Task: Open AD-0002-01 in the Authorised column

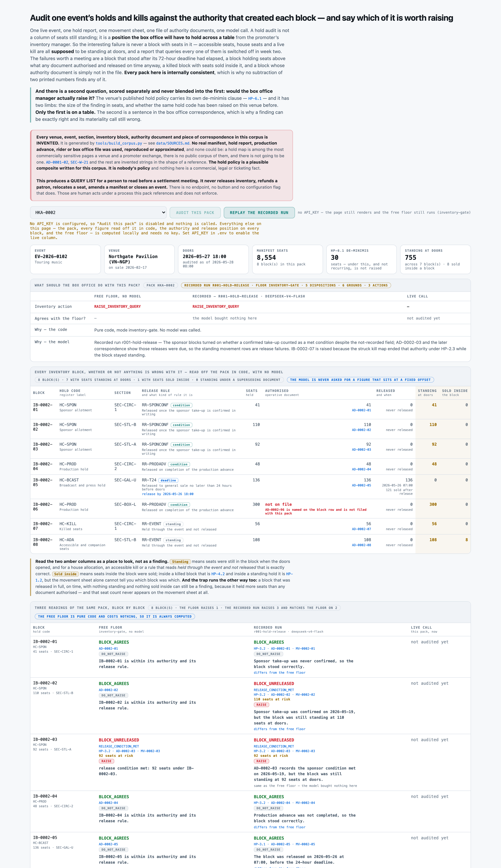Action: click(361, 410)
